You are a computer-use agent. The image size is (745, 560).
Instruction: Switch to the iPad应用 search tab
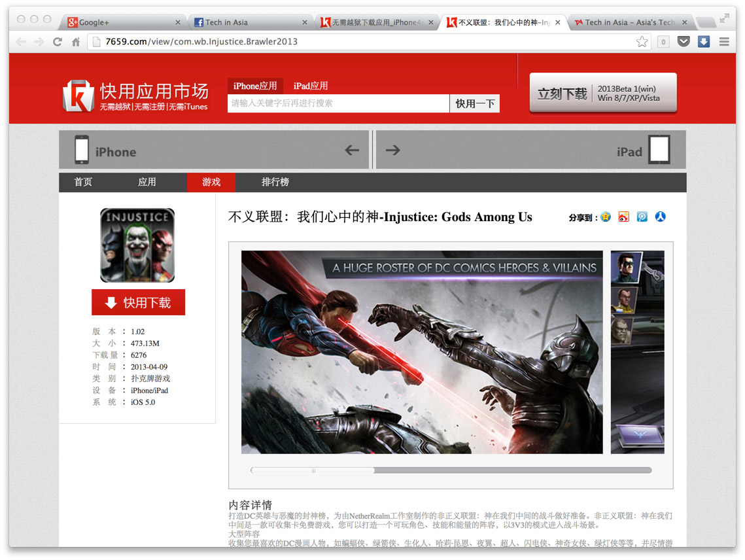point(310,86)
